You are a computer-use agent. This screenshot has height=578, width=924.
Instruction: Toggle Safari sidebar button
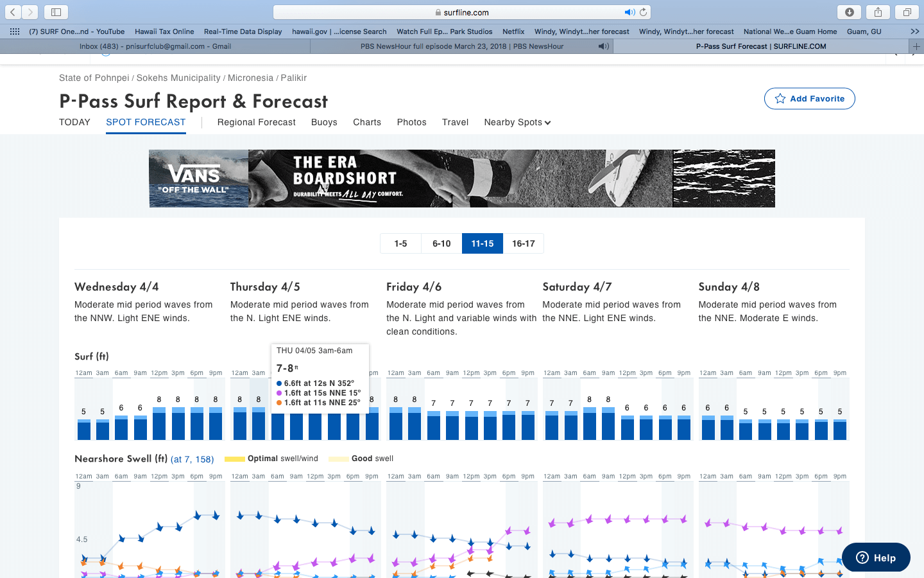tap(56, 12)
